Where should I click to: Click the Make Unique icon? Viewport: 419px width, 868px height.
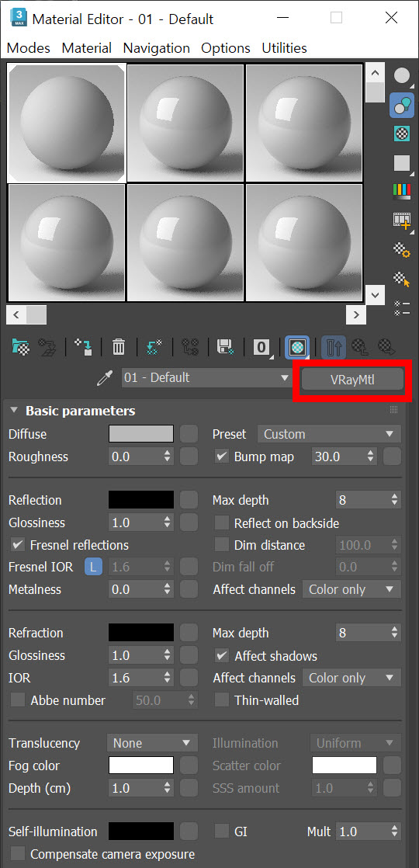click(190, 347)
